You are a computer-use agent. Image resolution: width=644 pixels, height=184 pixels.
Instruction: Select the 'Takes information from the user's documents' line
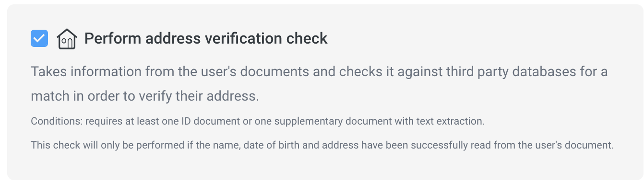coord(319,72)
